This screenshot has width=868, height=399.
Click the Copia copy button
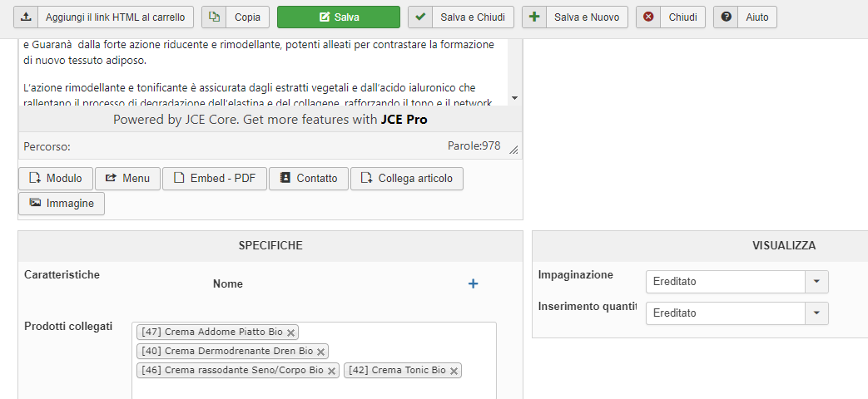click(236, 17)
